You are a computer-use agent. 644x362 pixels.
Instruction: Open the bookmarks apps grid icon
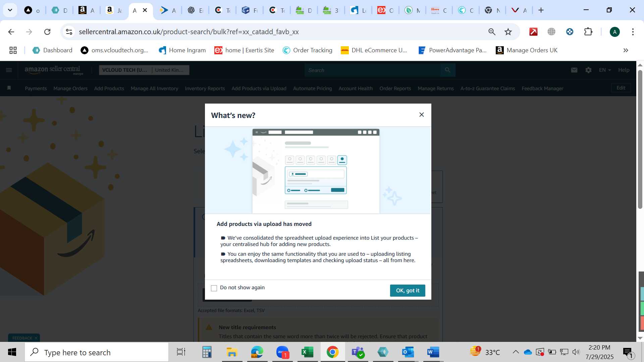tap(13, 50)
